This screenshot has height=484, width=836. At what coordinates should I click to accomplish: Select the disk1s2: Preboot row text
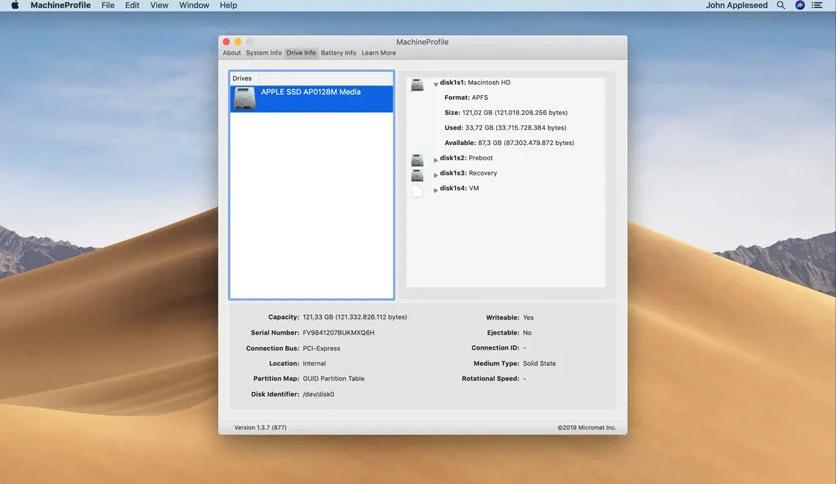466,158
